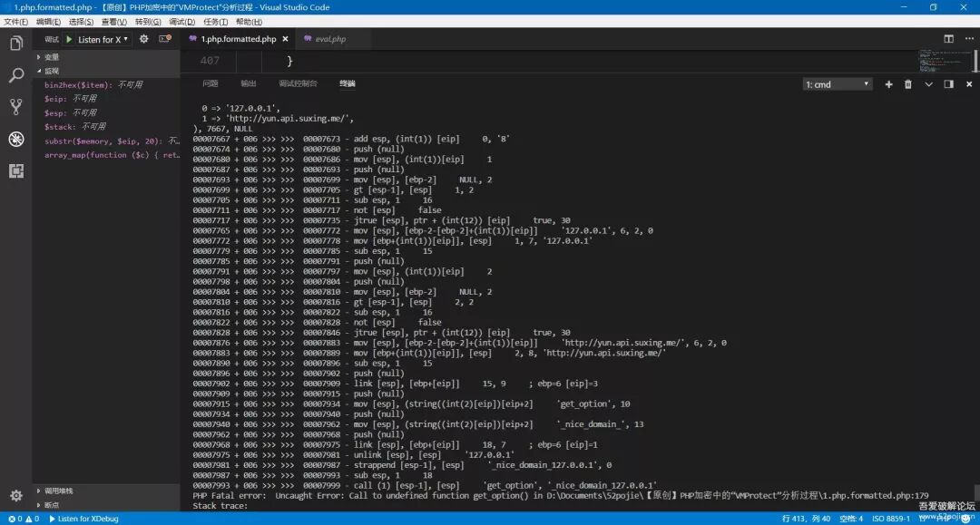980x525 pixels.
Task: Expand the 断点 (Breakpoints) section
Action: click(x=106, y=505)
